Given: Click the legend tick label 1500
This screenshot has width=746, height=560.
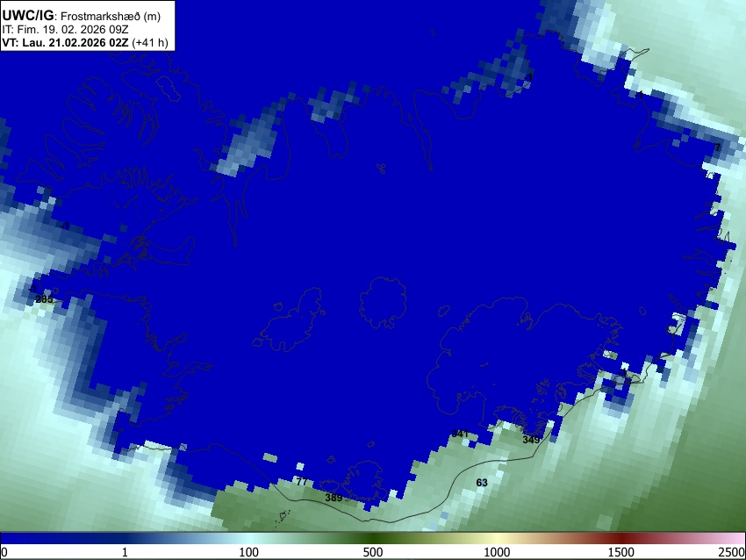Looking at the screenshot, I should pyautogui.click(x=620, y=552).
